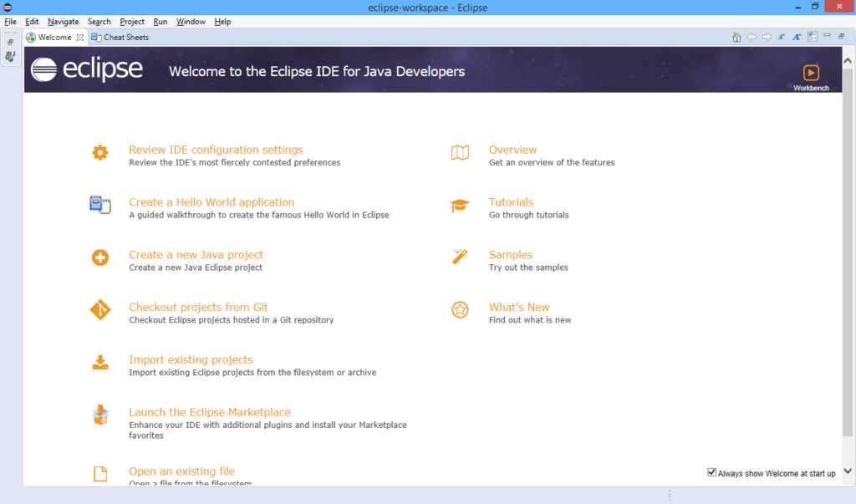Open Review IDE configuration settings link
856x504 pixels.
216,150
